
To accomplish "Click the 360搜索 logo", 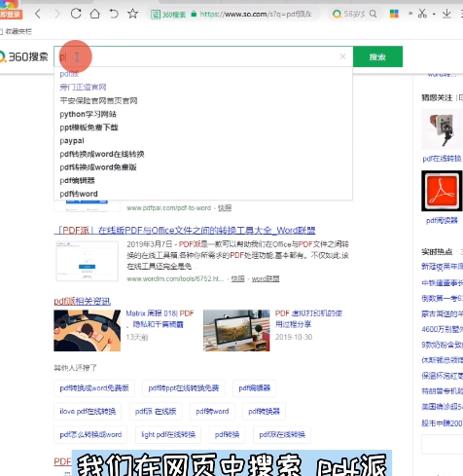I will click(24, 56).
